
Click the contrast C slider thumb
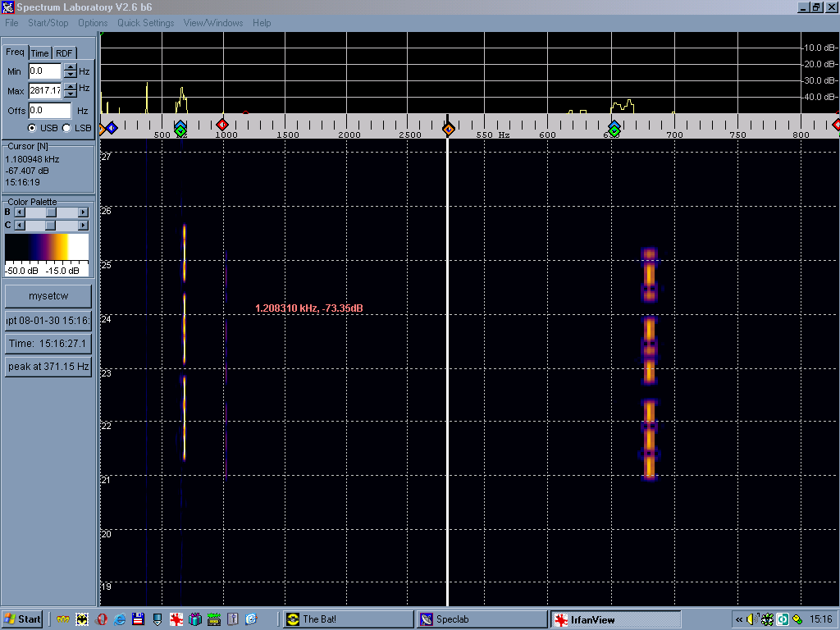51,225
